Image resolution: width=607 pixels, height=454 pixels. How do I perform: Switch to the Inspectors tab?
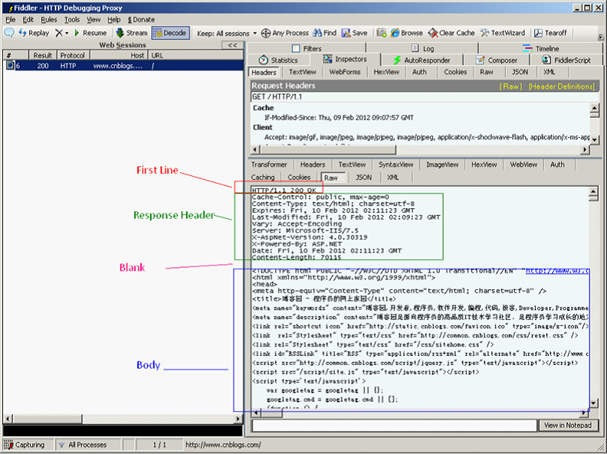pyautogui.click(x=345, y=59)
